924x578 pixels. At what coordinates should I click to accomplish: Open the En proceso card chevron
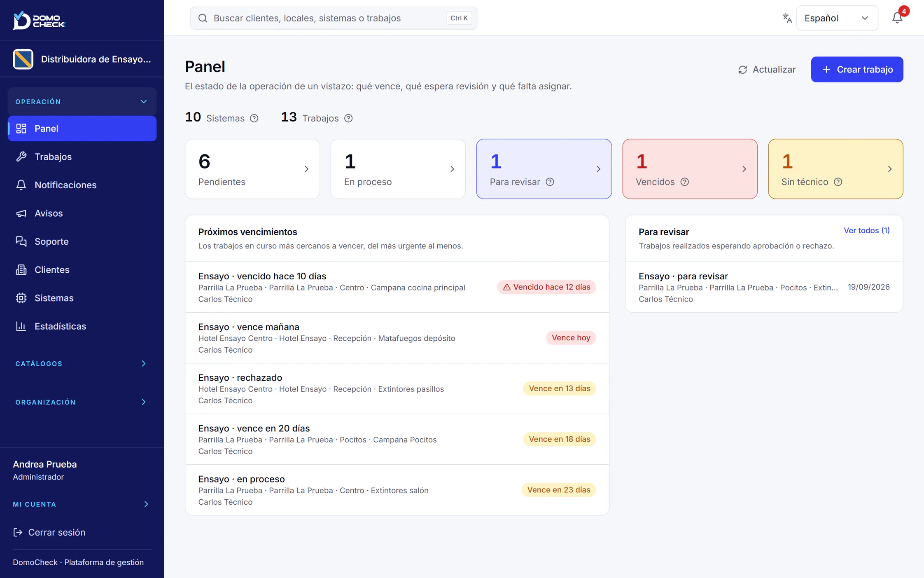(x=452, y=169)
